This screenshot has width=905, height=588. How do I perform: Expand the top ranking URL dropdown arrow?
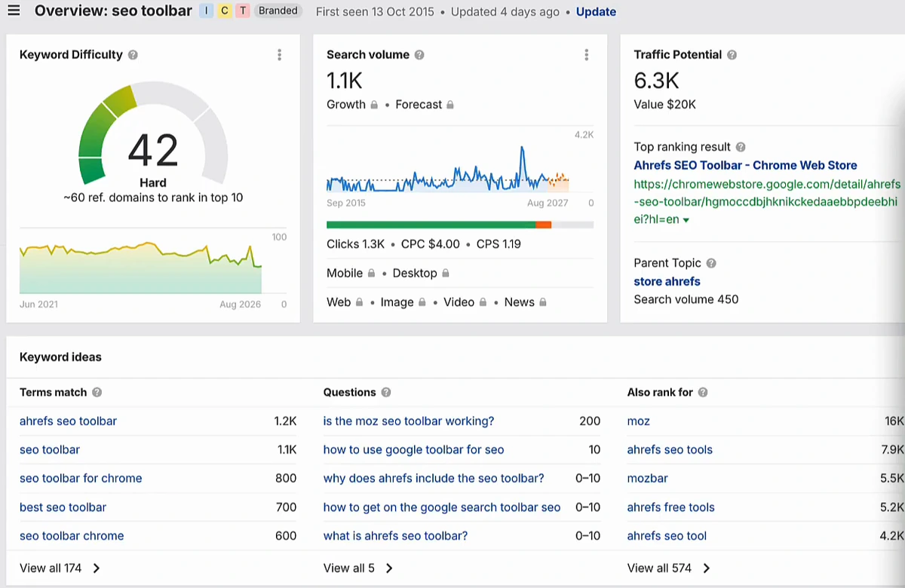click(x=686, y=220)
